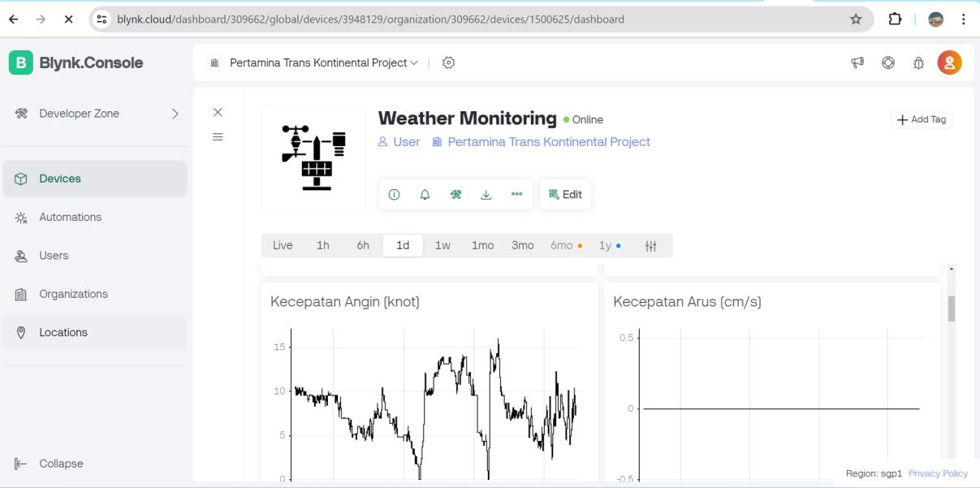Open device notifications bell icon

click(x=424, y=195)
